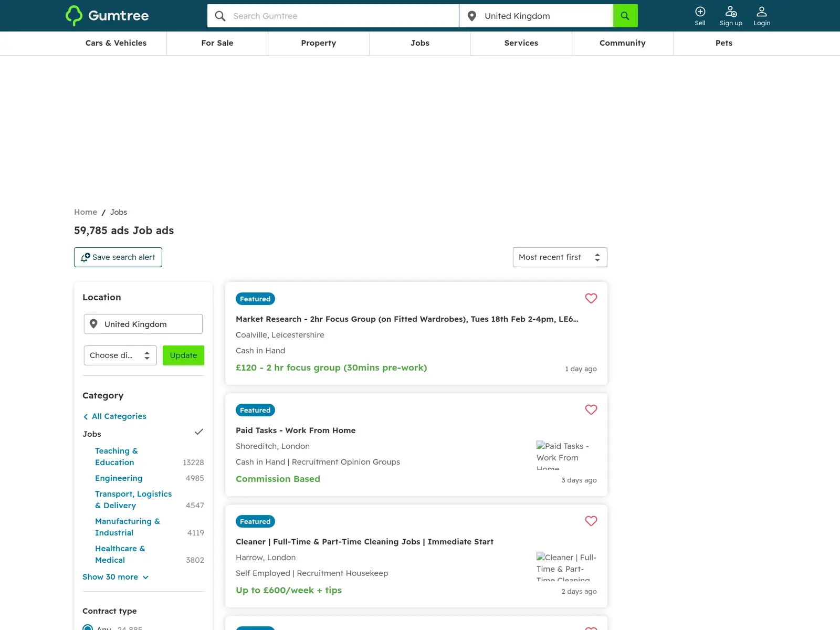Click the bell icon in Save search alert
840x630 pixels.
click(x=86, y=257)
